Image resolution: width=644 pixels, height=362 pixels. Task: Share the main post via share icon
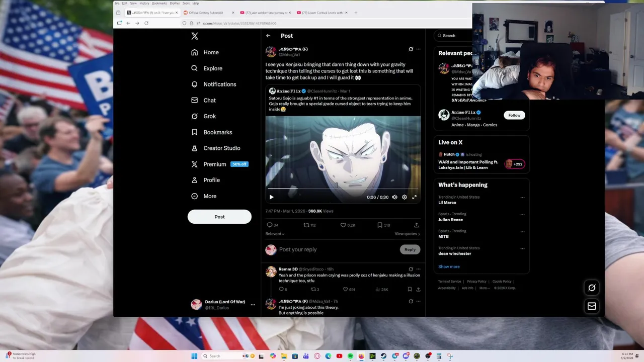coord(417,225)
